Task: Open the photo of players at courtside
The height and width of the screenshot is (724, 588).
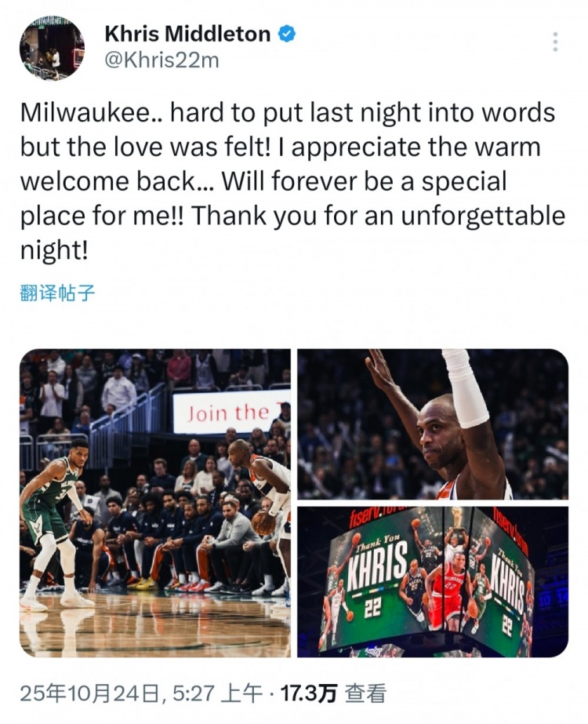Action: (x=155, y=503)
